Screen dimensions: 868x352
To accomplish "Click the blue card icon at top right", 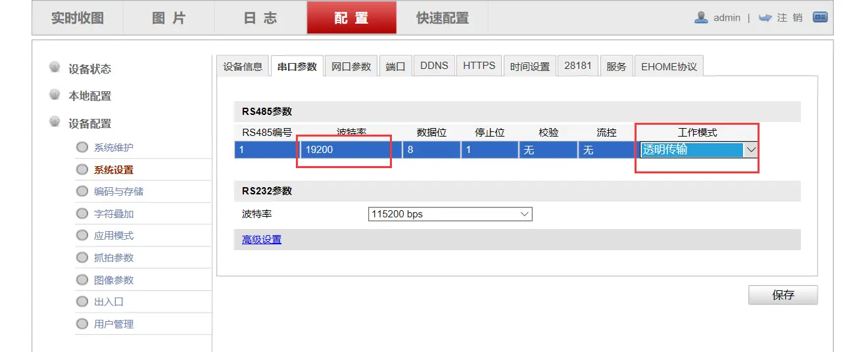I will (x=820, y=18).
